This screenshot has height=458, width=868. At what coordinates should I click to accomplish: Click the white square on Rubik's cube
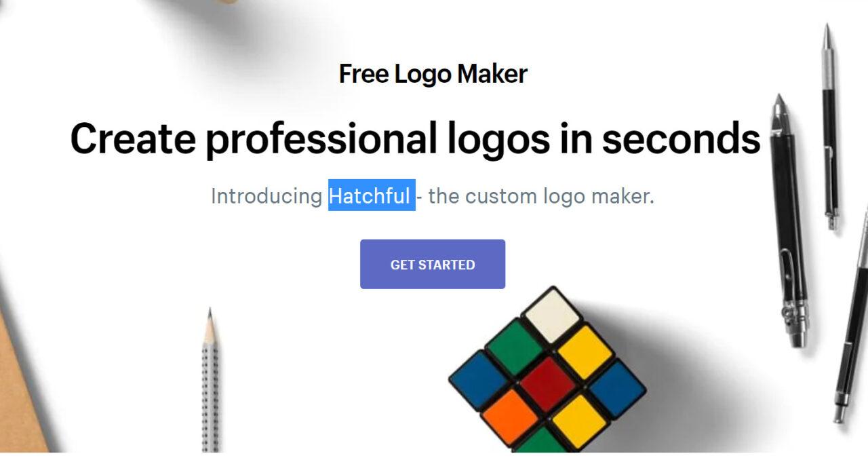552,315
